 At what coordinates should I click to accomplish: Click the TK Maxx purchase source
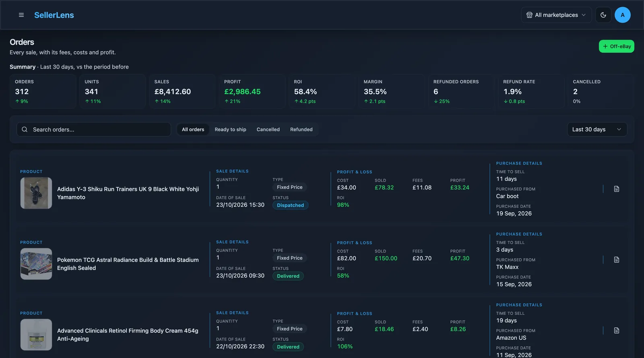[x=507, y=267]
